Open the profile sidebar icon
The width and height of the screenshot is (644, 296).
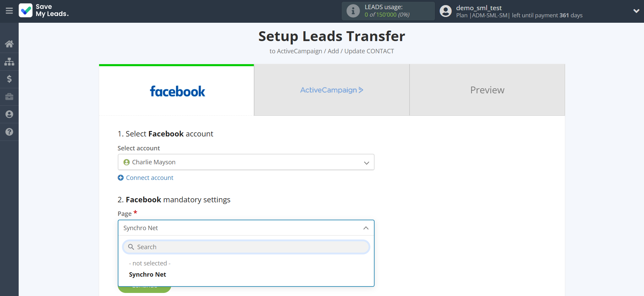tap(9, 114)
